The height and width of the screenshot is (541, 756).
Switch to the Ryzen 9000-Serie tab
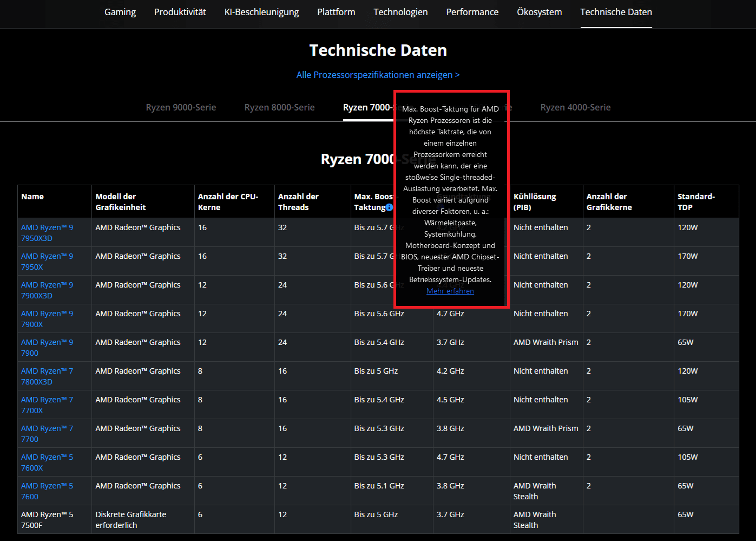181,107
